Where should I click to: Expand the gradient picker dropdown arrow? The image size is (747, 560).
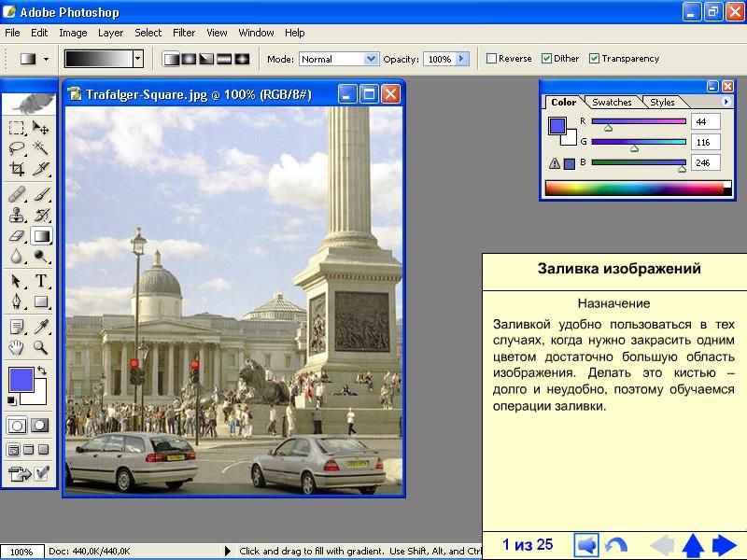pos(138,59)
